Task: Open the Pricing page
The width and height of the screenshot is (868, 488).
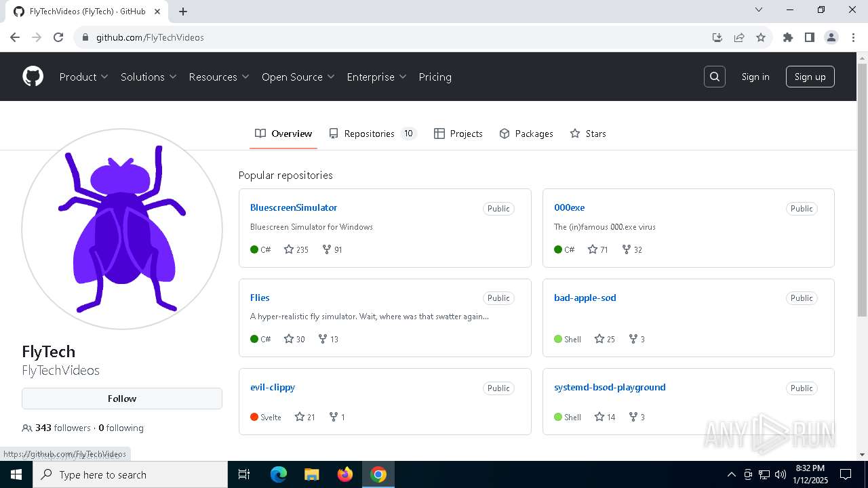Action: click(x=435, y=77)
